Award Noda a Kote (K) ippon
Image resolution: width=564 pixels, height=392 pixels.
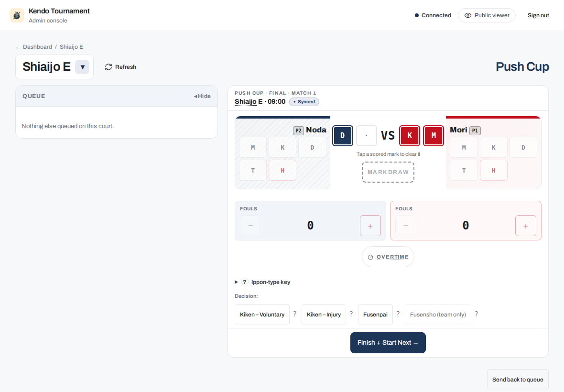[x=283, y=147]
